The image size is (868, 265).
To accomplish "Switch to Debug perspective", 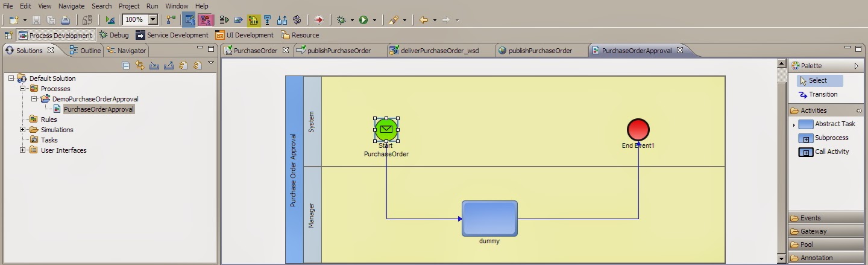I will click(115, 35).
